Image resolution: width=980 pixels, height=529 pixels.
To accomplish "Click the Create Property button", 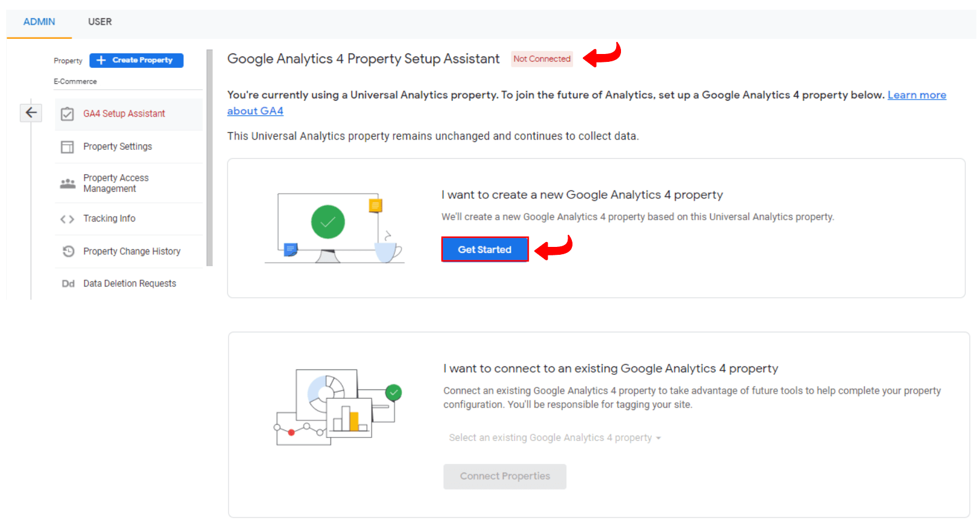I will click(136, 60).
